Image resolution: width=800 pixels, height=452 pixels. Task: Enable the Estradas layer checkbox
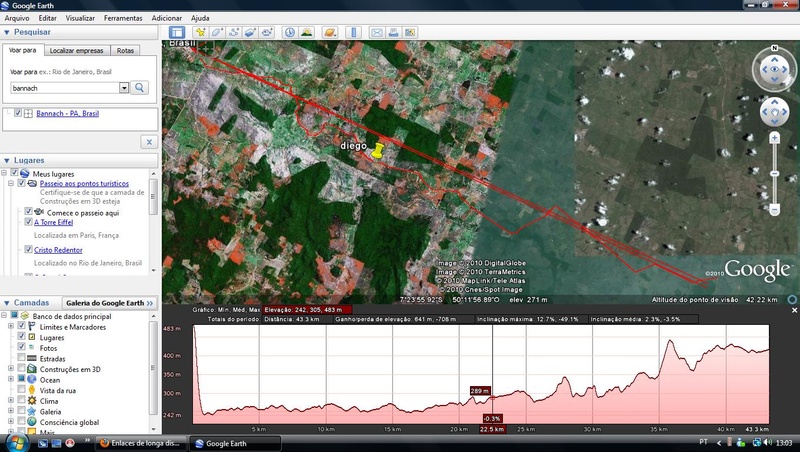coord(21,358)
